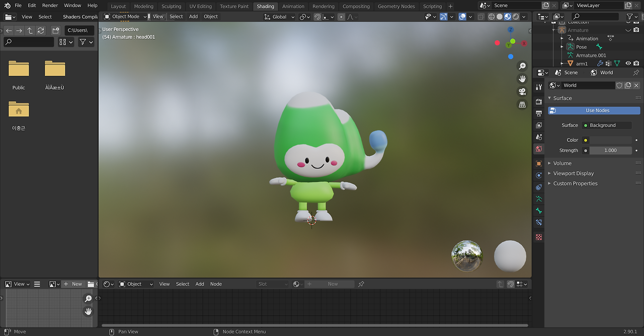Select Wireframe viewport shading mode
This screenshot has height=336, width=644.
pyautogui.click(x=492, y=17)
